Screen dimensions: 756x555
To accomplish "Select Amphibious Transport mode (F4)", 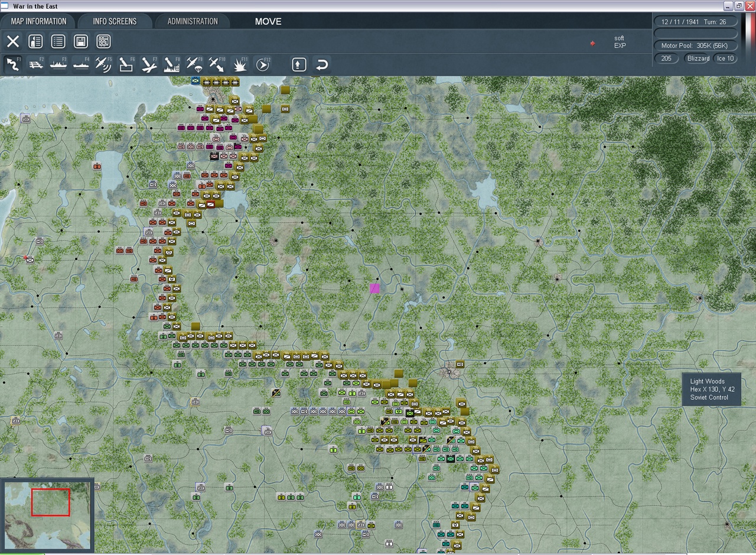I will 81,64.
